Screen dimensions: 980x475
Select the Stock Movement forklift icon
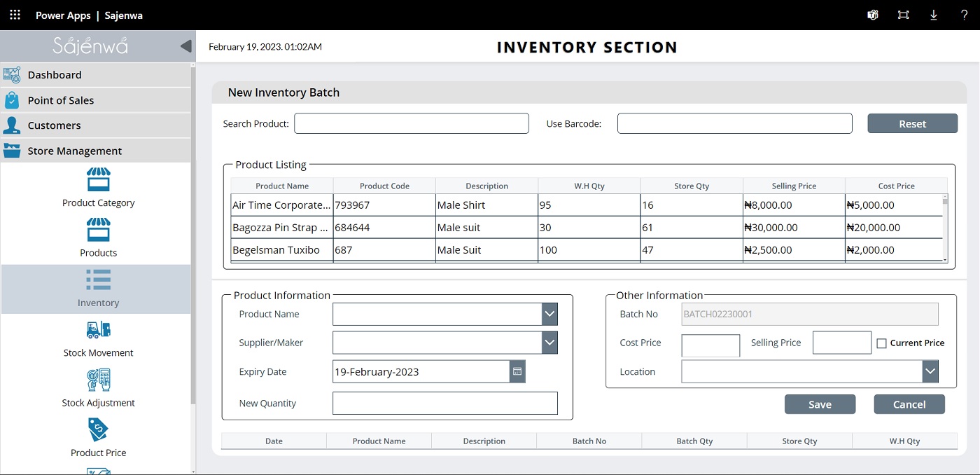(98, 330)
